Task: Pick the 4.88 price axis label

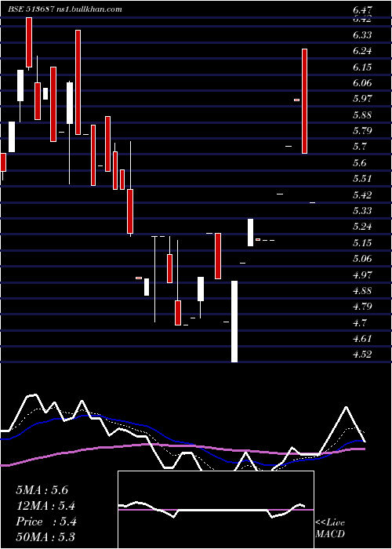Action: [362, 291]
